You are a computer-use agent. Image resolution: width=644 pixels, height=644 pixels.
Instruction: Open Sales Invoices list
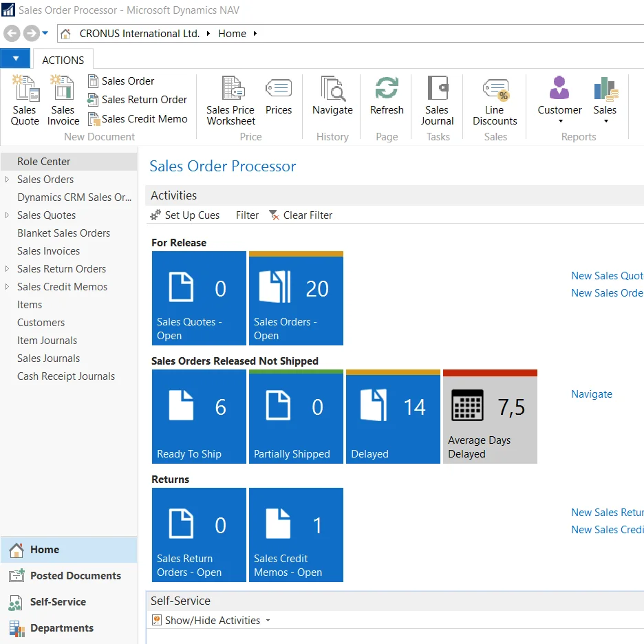[48, 251]
